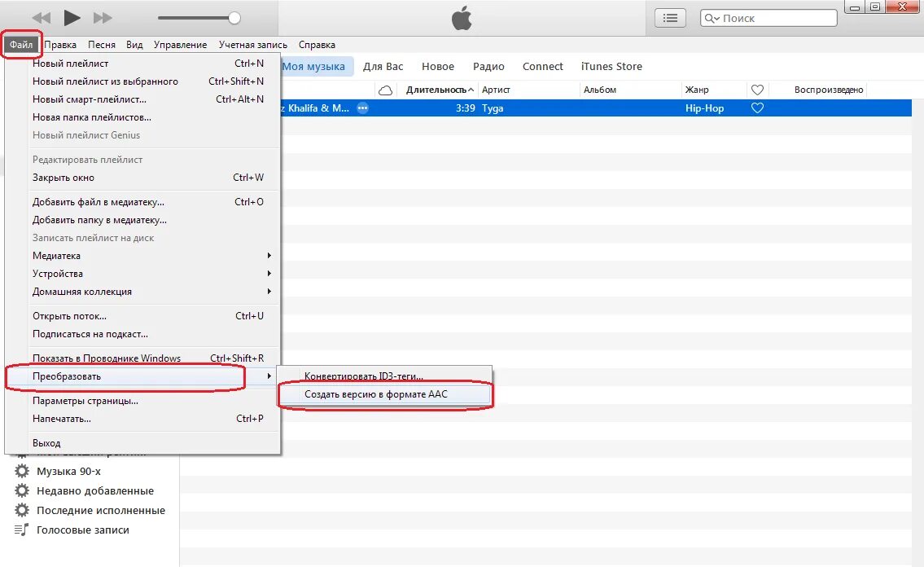Click the heart icon column header

757,90
